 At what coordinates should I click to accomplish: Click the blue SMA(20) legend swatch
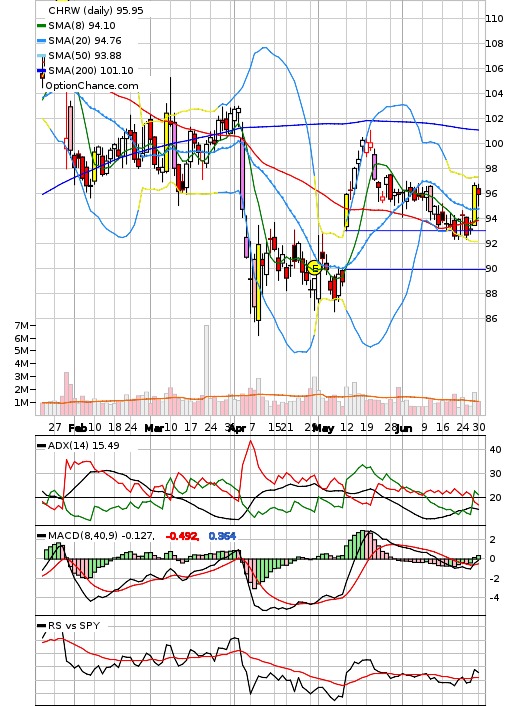click(x=41, y=41)
